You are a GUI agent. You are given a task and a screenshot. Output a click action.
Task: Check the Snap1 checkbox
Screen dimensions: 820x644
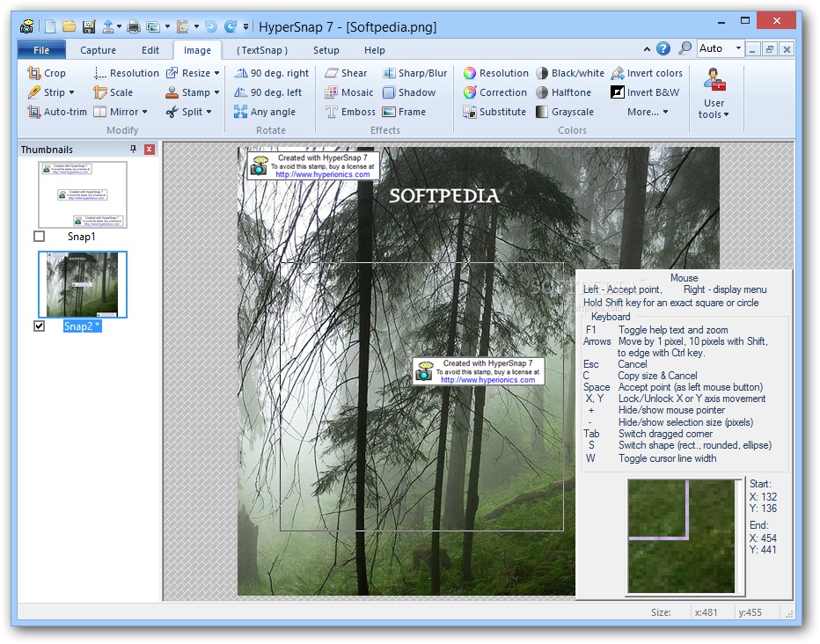click(40, 237)
